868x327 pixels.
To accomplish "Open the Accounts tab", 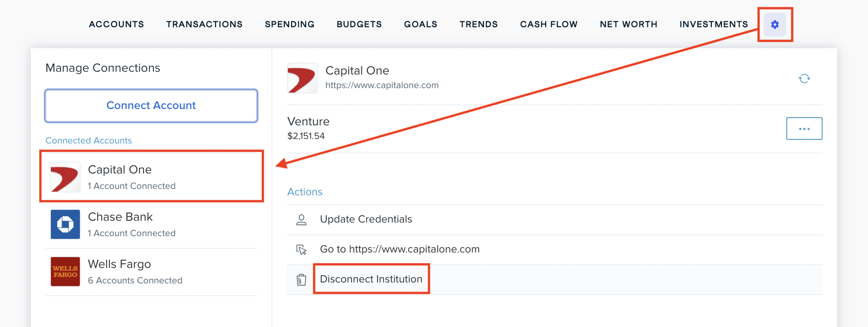I will [116, 25].
